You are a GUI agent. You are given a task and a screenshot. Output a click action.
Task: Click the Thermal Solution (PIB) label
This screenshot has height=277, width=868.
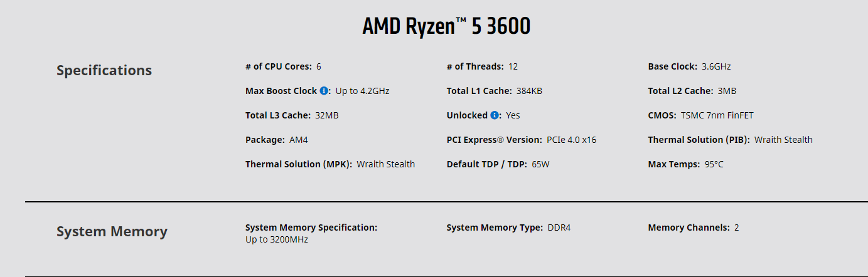click(699, 140)
